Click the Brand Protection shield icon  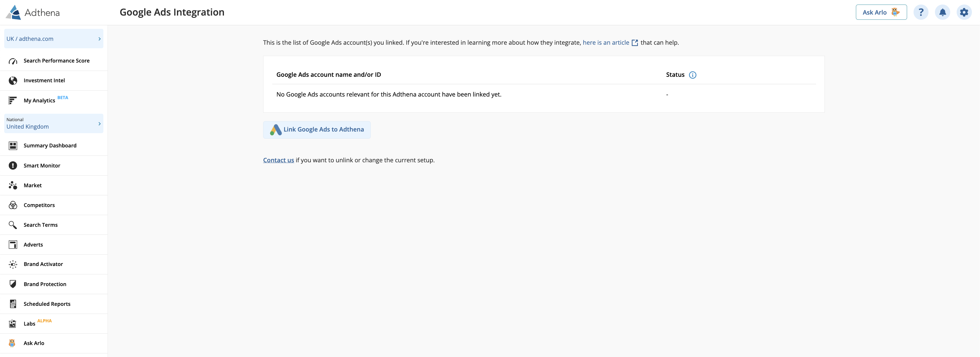13,284
